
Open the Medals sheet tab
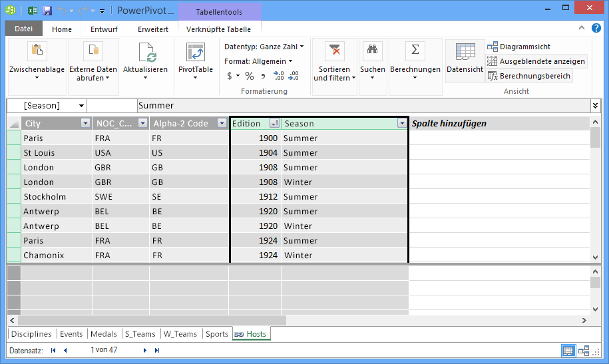tap(103, 334)
